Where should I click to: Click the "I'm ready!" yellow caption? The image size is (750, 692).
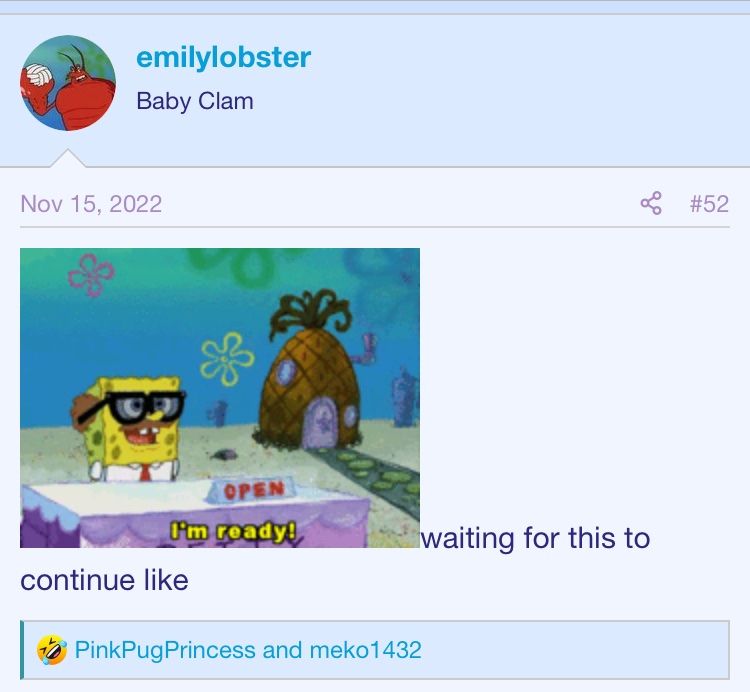click(234, 531)
